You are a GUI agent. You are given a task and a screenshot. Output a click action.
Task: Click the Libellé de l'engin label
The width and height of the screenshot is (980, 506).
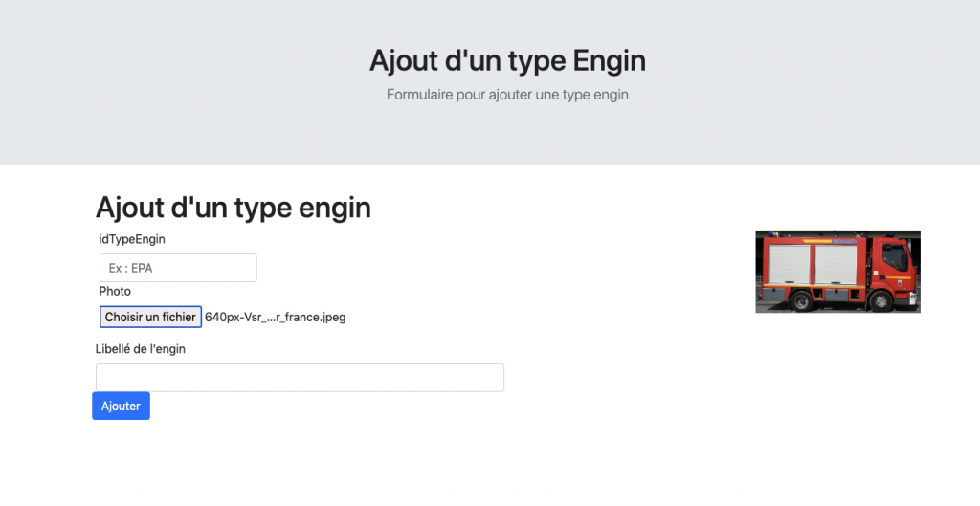tap(141, 349)
